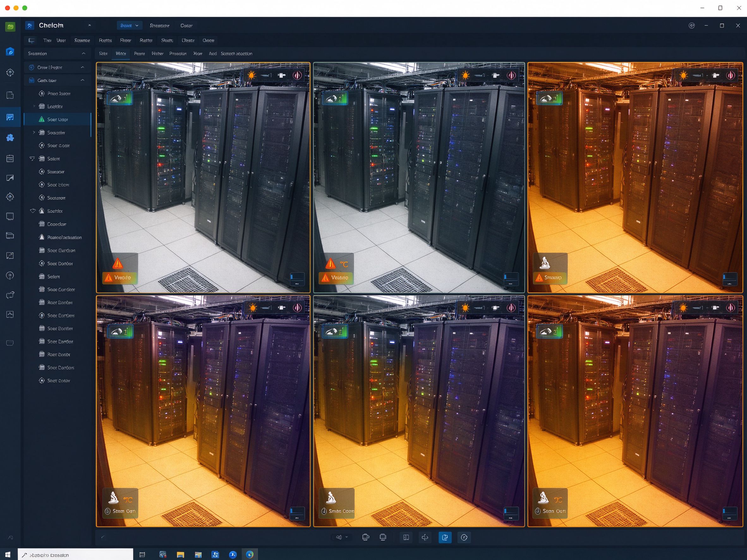Click the orange warning triangle in top-left feed
The height and width of the screenshot is (560, 747).
coord(118,263)
